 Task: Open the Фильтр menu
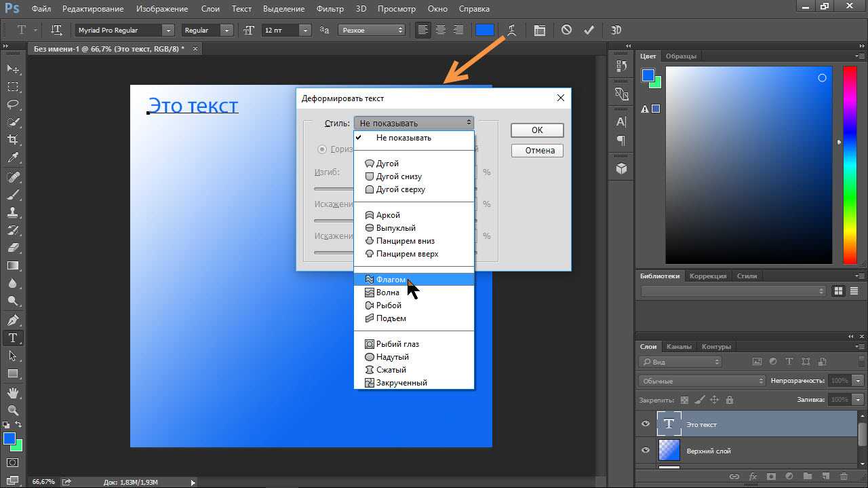point(330,9)
